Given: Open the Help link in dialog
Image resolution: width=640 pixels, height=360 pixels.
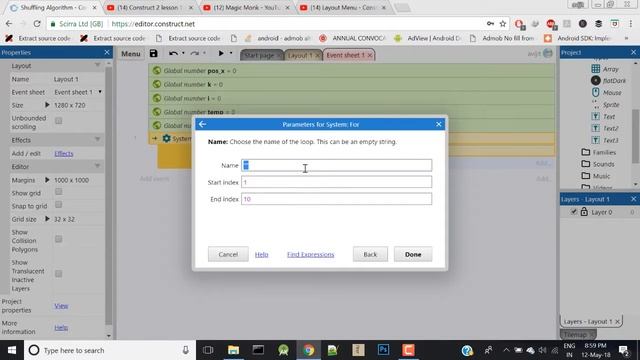Looking at the screenshot, I should tap(261, 254).
